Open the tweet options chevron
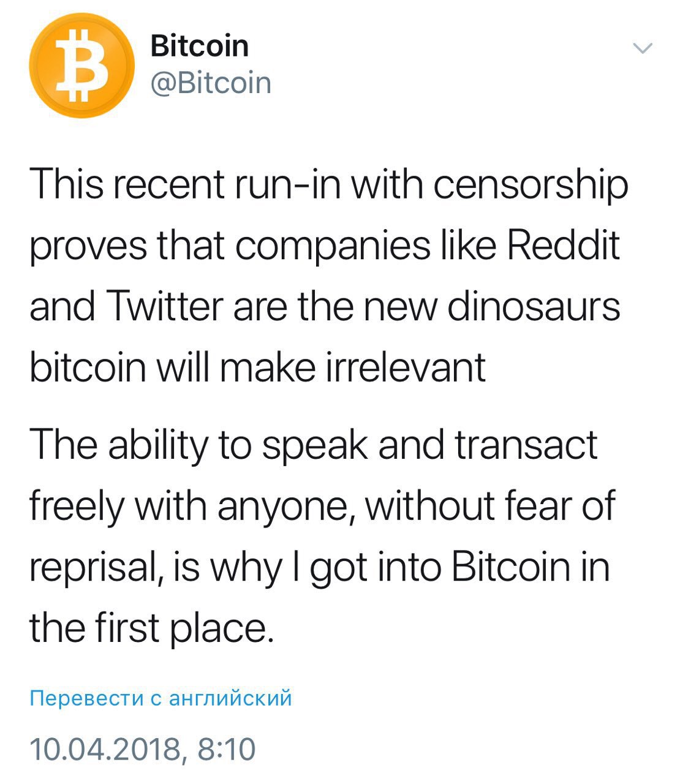The height and width of the screenshot is (784, 680). (643, 48)
